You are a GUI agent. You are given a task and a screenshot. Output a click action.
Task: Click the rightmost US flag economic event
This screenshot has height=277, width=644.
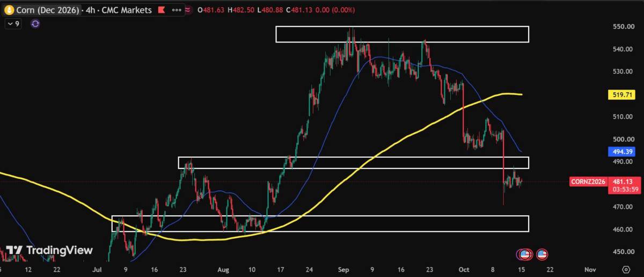click(541, 254)
